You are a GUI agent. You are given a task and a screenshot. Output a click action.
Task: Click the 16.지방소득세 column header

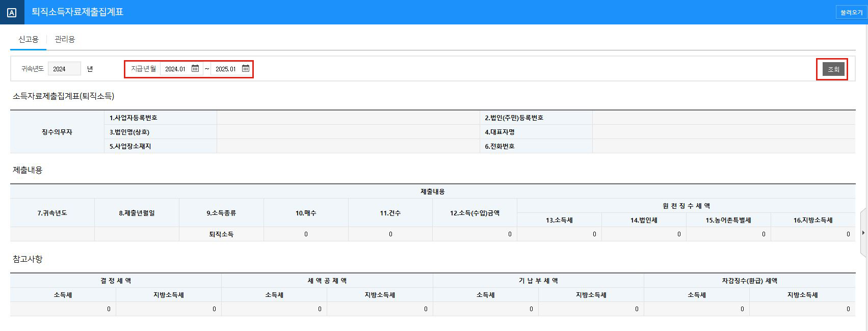[x=813, y=220]
